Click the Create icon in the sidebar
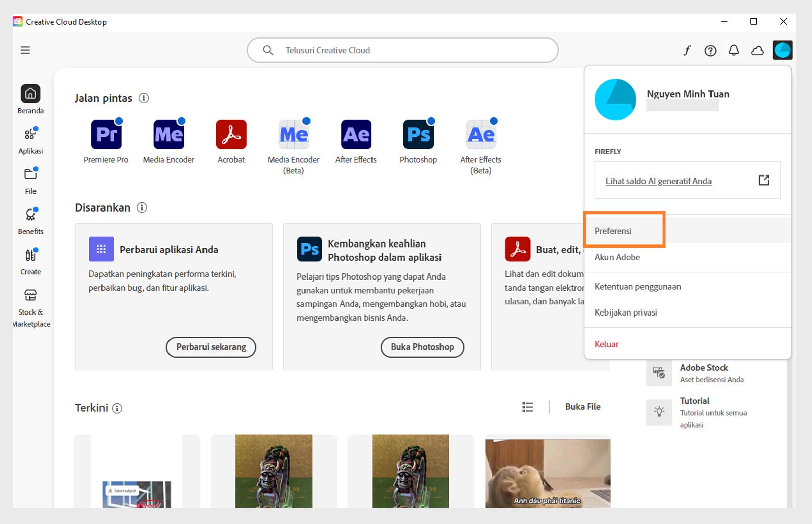 pyautogui.click(x=30, y=259)
